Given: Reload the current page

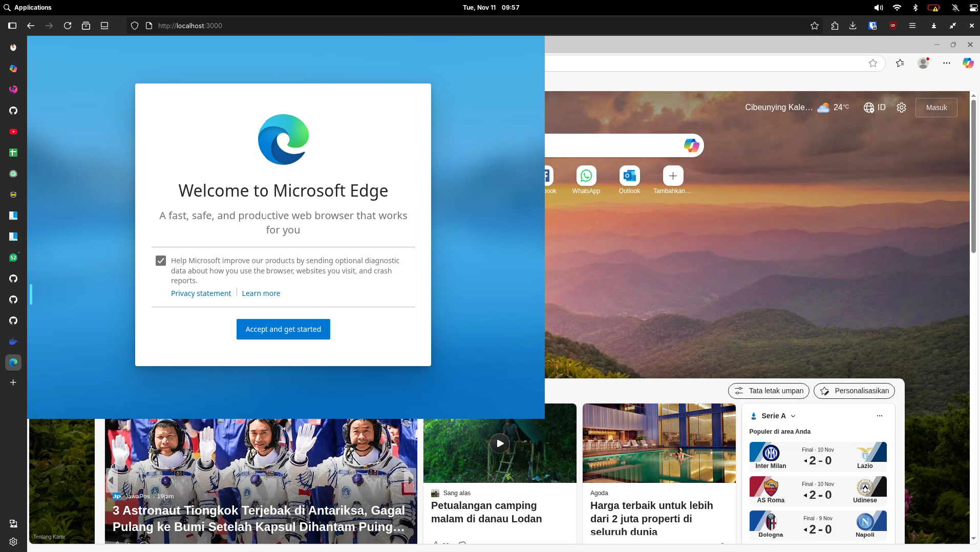Looking at the screenshot, I should [x=68, y=26].
